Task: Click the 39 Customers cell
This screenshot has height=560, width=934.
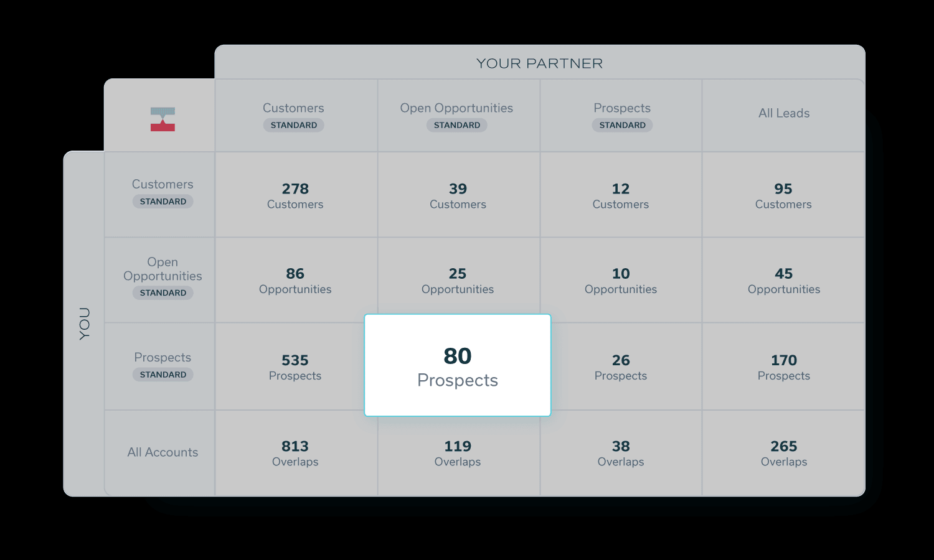Action: click(458, 195)
